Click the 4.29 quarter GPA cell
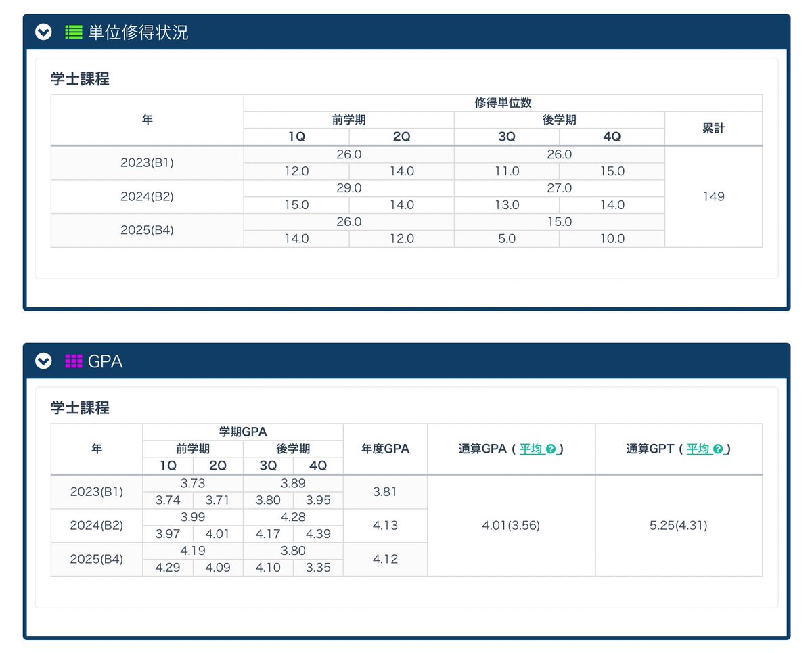This screenshot has height=653, width=812. point(168,568)
